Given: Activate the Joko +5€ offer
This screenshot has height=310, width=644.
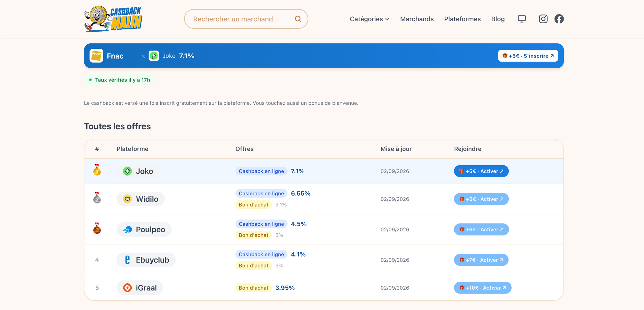Looking at the screenshot, I should tap(481, 171).
